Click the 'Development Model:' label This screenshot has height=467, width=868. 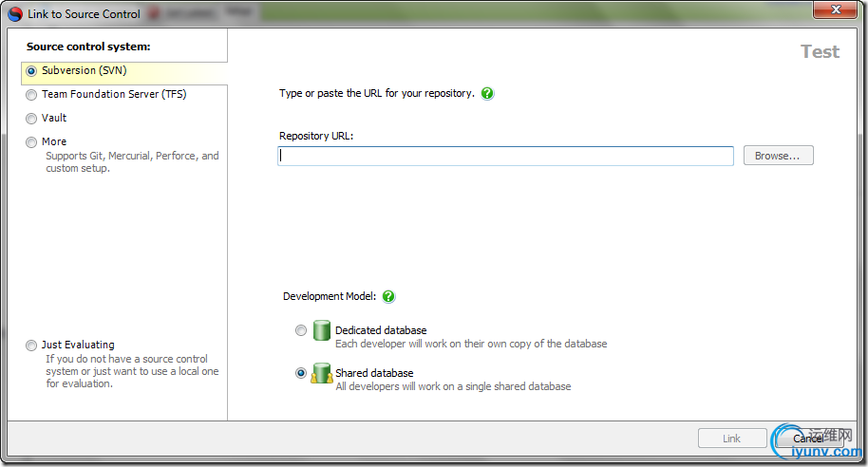330,296
